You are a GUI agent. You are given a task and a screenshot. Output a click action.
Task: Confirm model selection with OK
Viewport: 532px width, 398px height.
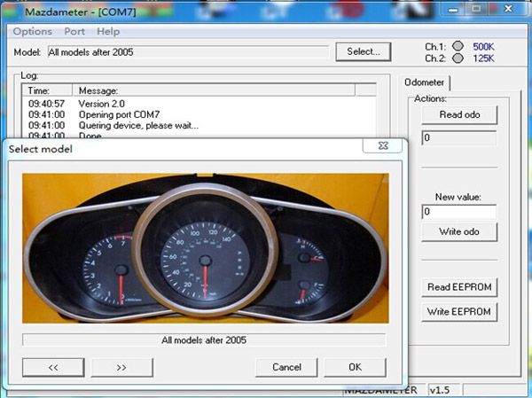pyautogui.click(x=355, y=367)
